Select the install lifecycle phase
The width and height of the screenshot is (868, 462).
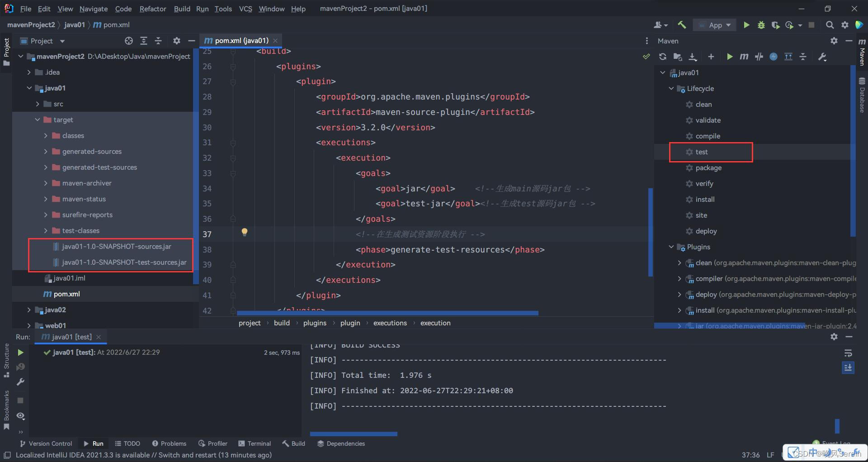[705, 200]
